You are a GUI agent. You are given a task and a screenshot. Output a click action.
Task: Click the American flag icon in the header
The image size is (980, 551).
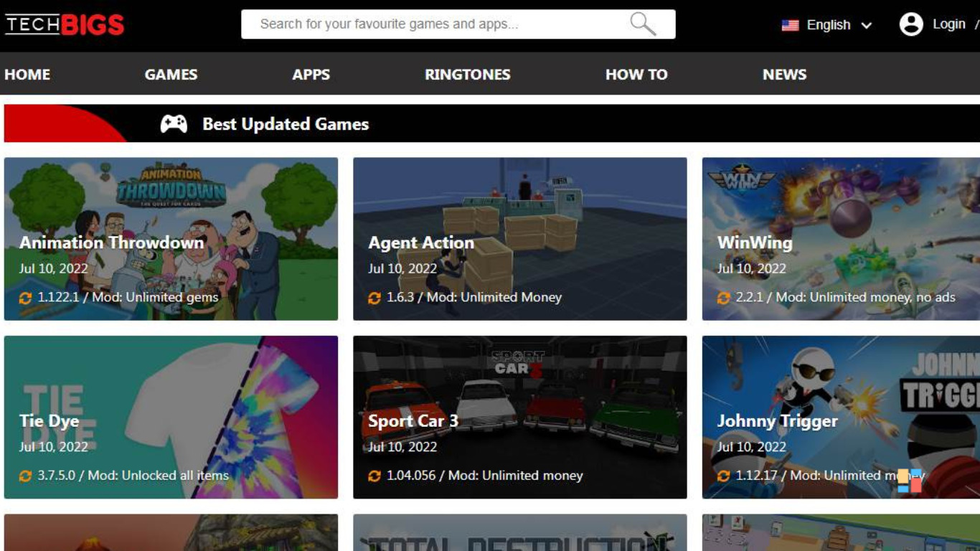coord(788,24)
